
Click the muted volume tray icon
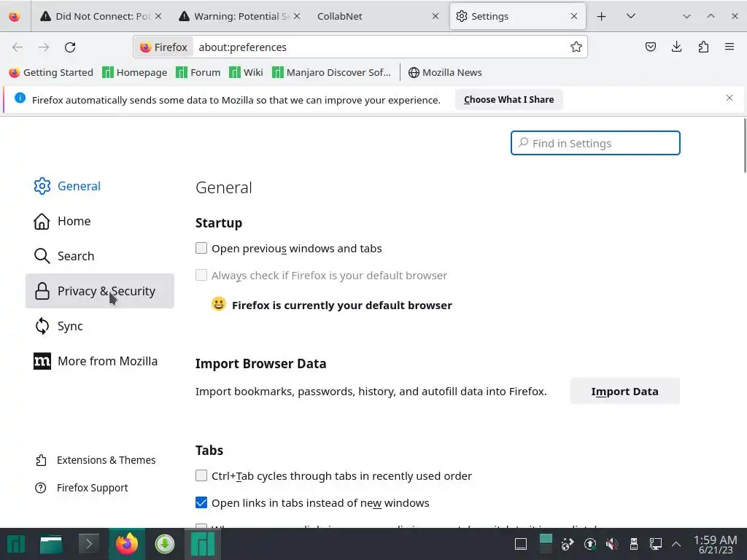[612, 544]
